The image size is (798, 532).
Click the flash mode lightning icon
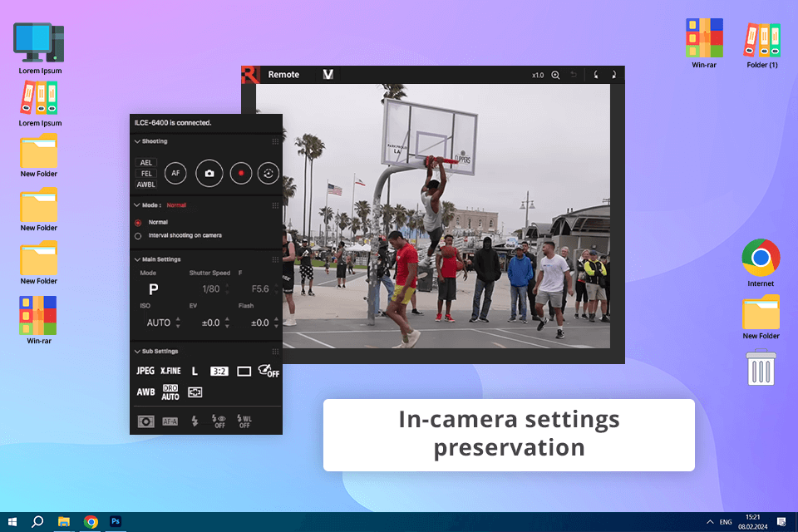pyautogui.click(x=195, y=421)
